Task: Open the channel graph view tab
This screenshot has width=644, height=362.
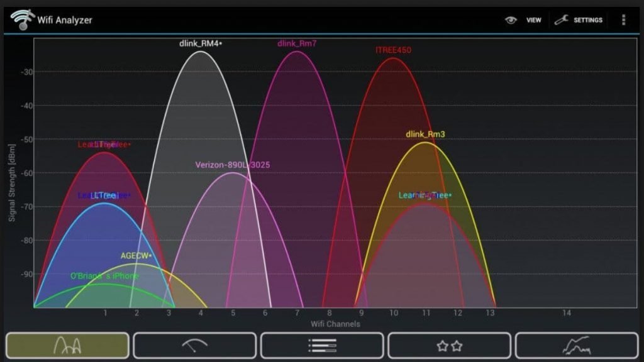Action: click(67, 345)
